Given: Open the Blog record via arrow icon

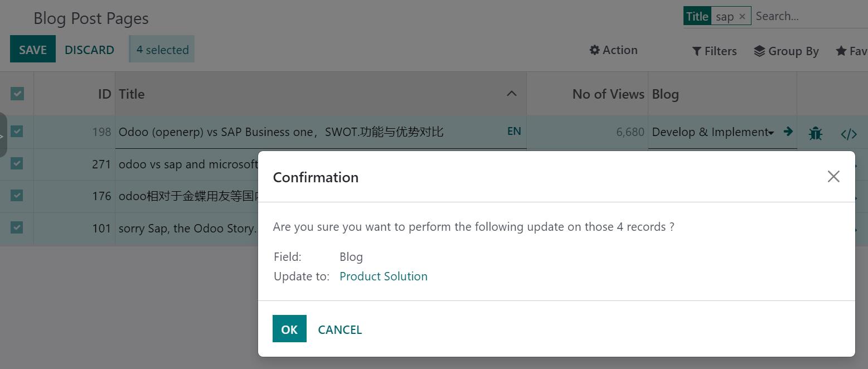Looking at the screenshot, I should 788,132.
